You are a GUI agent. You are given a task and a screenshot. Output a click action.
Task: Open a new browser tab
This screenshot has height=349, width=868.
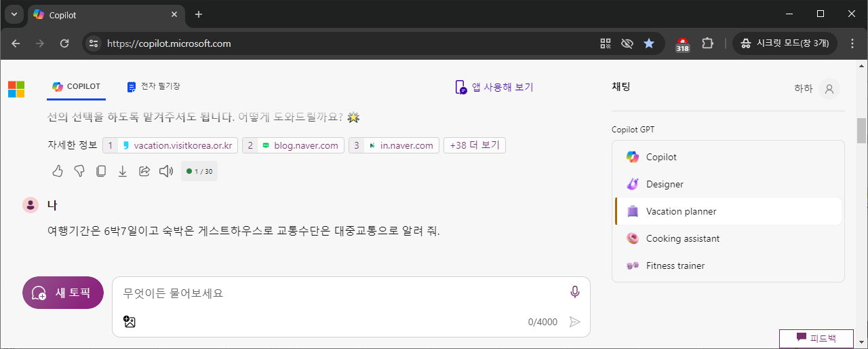coord(199,14)
